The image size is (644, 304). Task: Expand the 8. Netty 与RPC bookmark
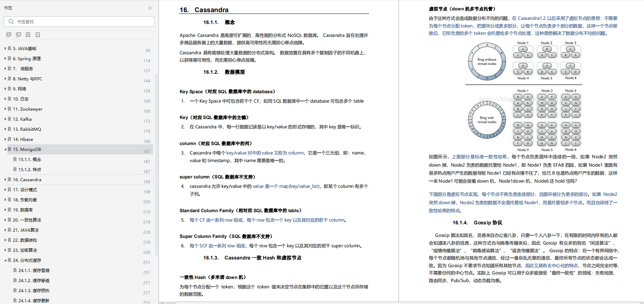[5, 79]
